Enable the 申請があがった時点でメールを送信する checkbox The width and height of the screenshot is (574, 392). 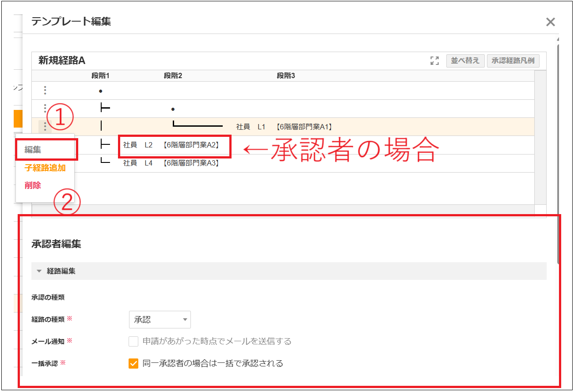[x=133, y=341]
